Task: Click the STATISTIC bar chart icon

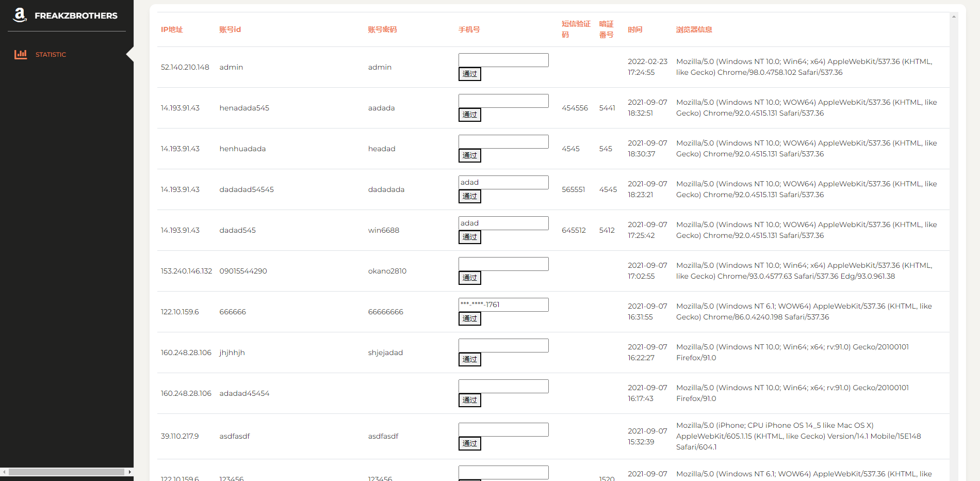Action: coord(21,54)
